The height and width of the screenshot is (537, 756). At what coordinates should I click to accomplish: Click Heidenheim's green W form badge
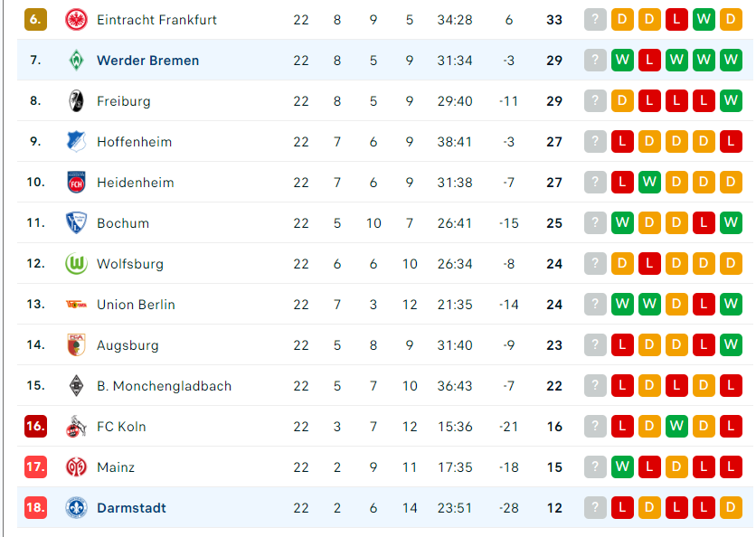pos(649,183)
